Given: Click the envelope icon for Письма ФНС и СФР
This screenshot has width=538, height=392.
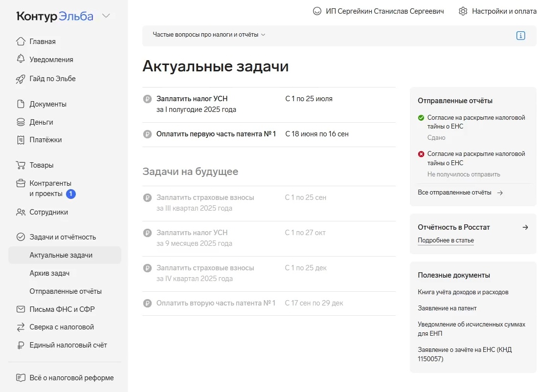Looking at the screenshot, I should 21,309.
